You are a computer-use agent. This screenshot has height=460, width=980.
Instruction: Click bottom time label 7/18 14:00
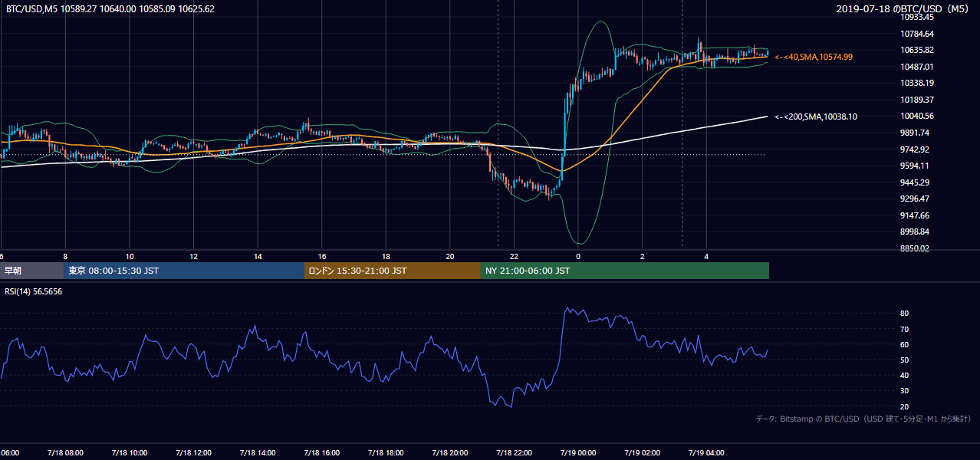tap(257, 452)
